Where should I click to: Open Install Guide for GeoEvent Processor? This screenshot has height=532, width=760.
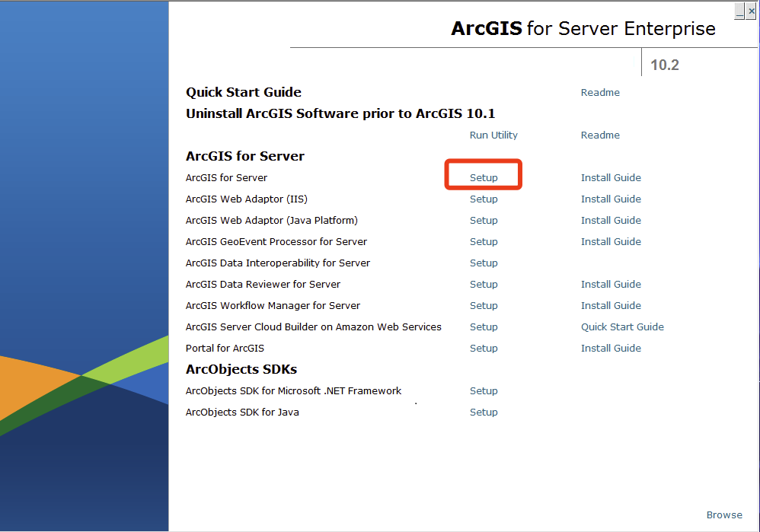pos(611,242)
